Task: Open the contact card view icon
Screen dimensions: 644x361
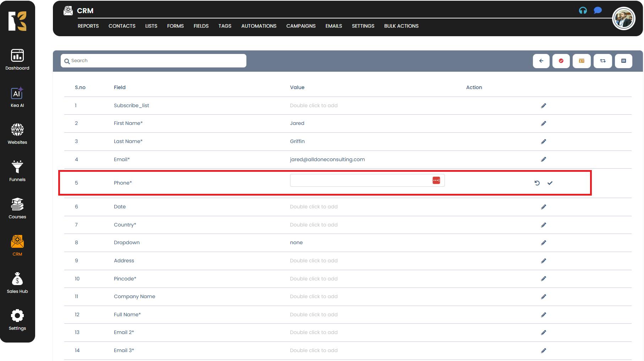Action: tap(582, 61)
